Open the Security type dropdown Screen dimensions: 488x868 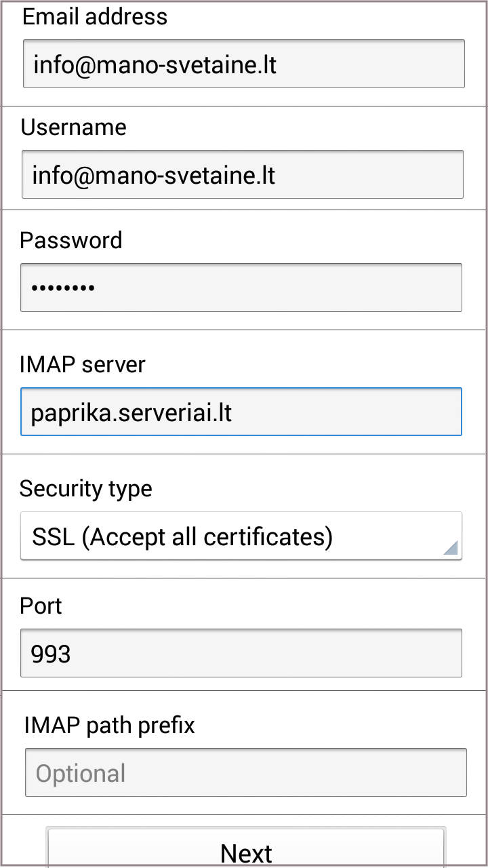pos(241,536)
